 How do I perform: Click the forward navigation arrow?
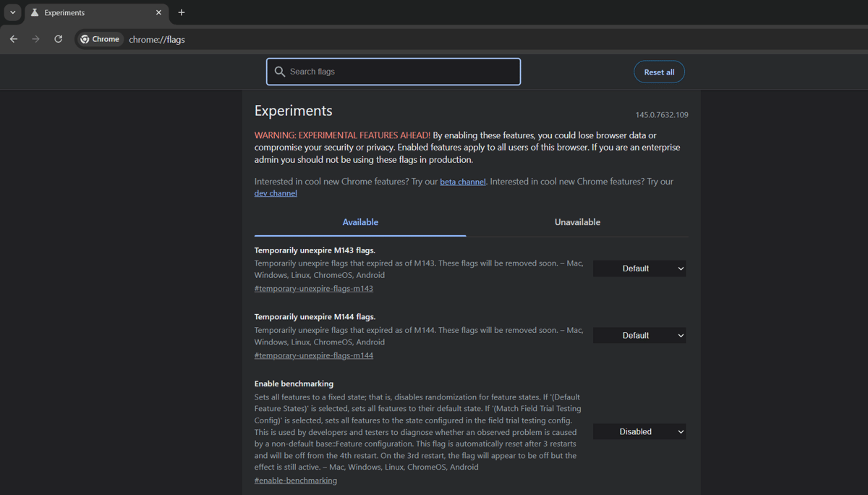(x=35, y=39)
